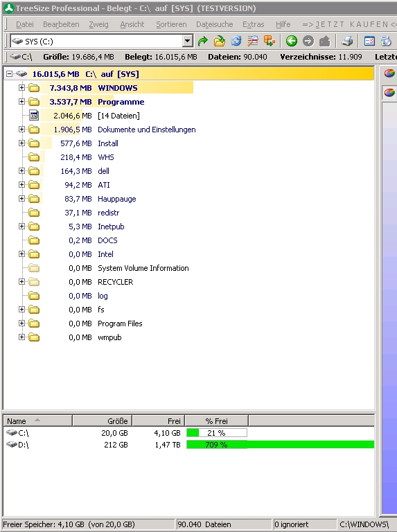Open the options checklist window icon
This screenshot has height=532, width=397.
(x=369, y=42)
